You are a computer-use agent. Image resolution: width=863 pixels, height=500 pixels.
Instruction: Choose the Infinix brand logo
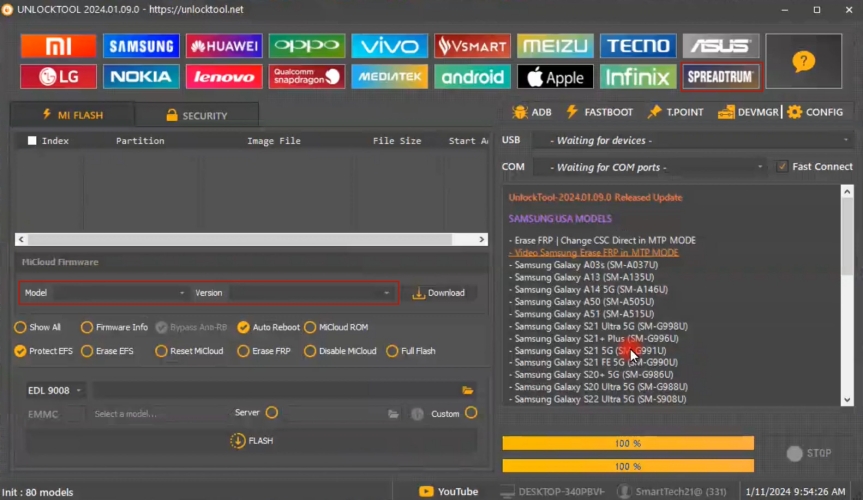tap(638, 77)
